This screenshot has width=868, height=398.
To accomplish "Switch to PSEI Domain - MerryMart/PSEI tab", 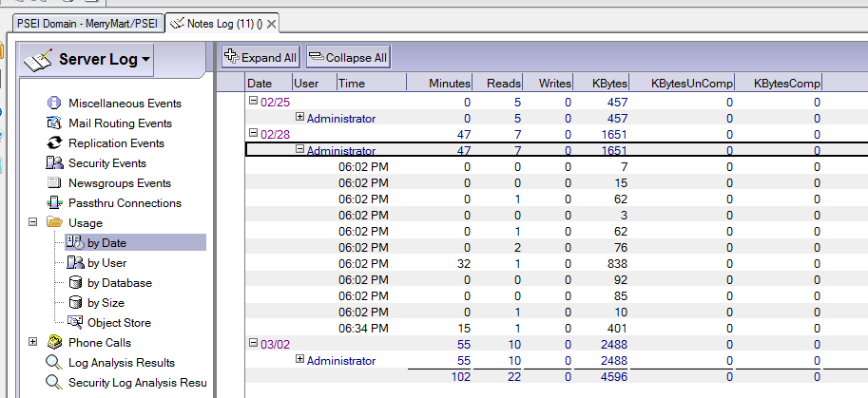I will click(87, 22).
